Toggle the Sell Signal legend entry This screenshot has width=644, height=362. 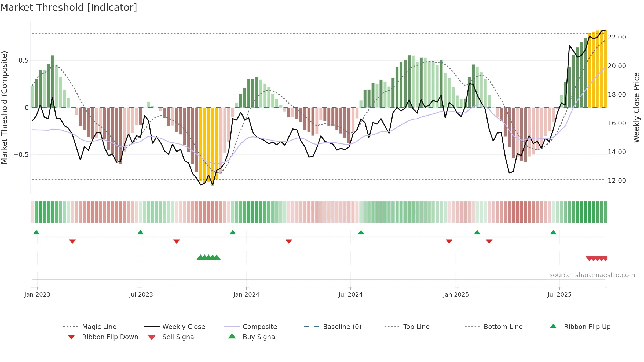172,337
